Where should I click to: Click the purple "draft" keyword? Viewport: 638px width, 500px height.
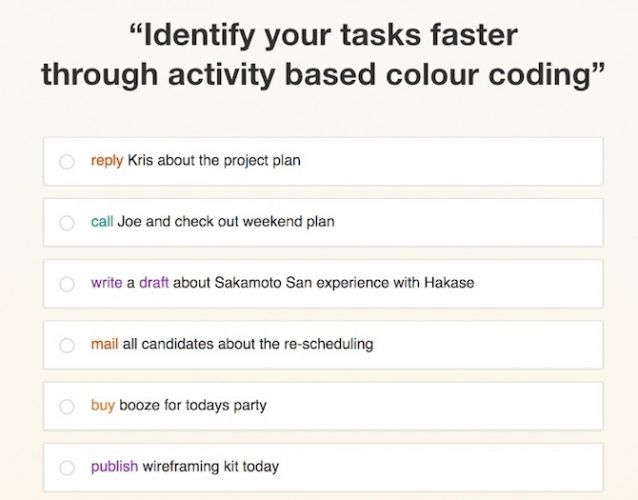pos(154,283)
